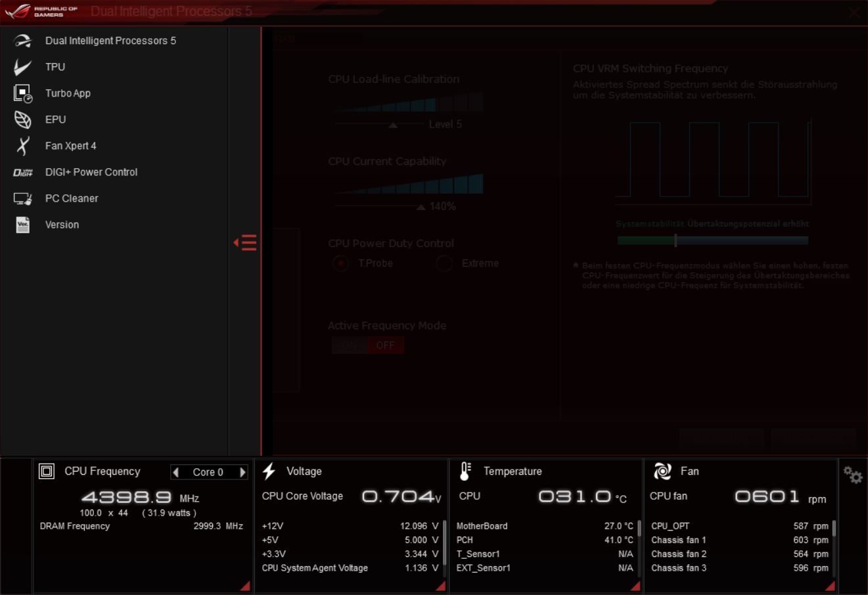Open monitor settings gear icon
Screen dimensions: 868x595
click(853, 475)
